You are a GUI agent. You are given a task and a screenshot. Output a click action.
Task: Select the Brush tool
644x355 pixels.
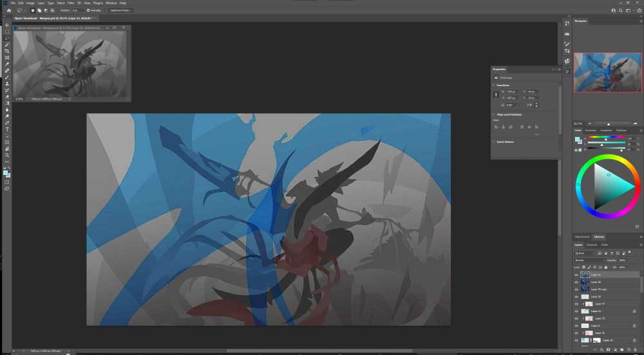tap(7, 77)
